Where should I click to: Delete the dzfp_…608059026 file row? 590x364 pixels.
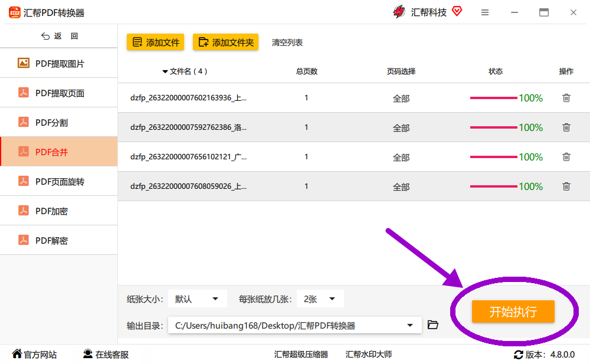pyautogui.click(x=566, y=186)
